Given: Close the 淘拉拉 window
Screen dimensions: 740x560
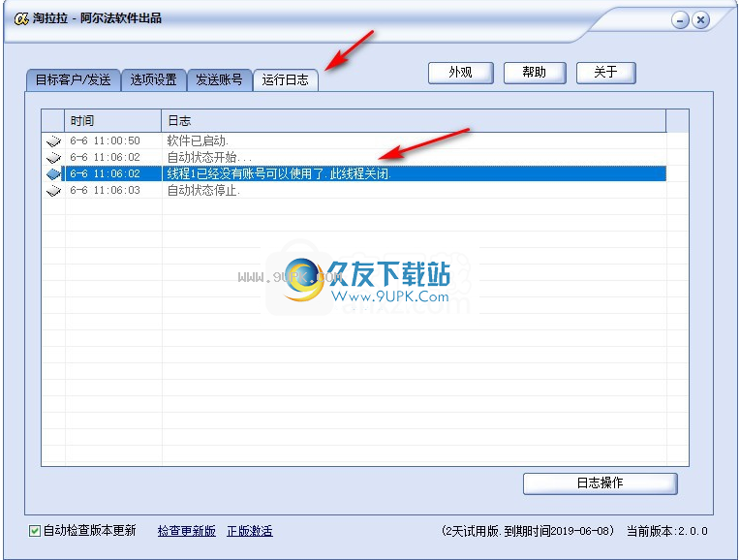Looking at the screenshot, I should tap(701, 20).
